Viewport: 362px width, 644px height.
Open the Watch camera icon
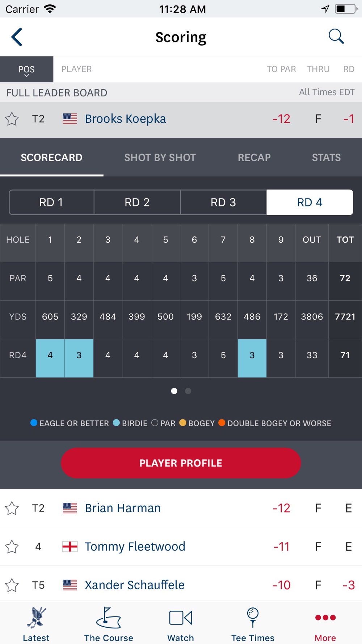tap(181, 618)
